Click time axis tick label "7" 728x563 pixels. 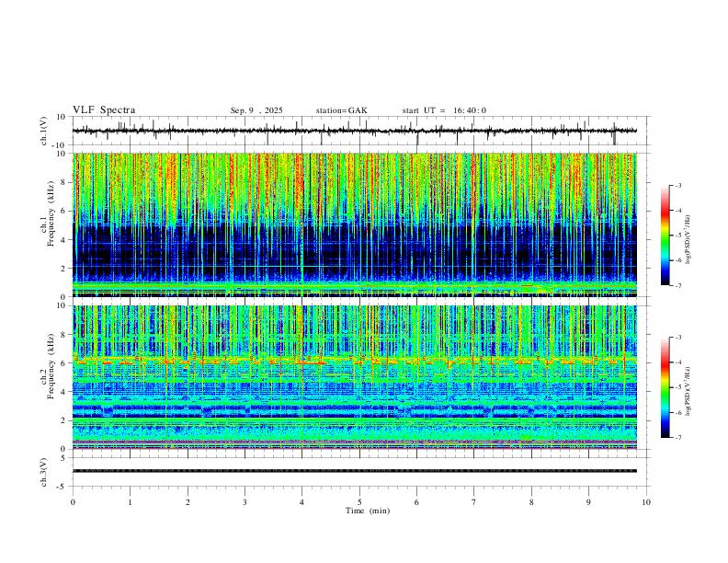pos(474,502)
